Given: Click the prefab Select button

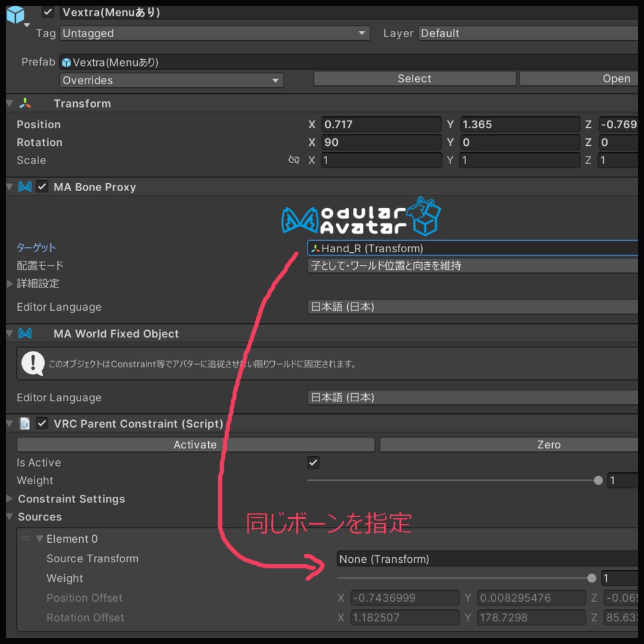Looking at the screenshot, I should (414, 79).
